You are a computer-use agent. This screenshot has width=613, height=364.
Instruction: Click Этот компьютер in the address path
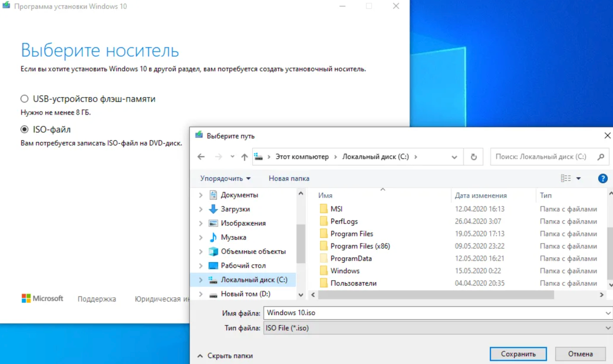coord(302,157)
